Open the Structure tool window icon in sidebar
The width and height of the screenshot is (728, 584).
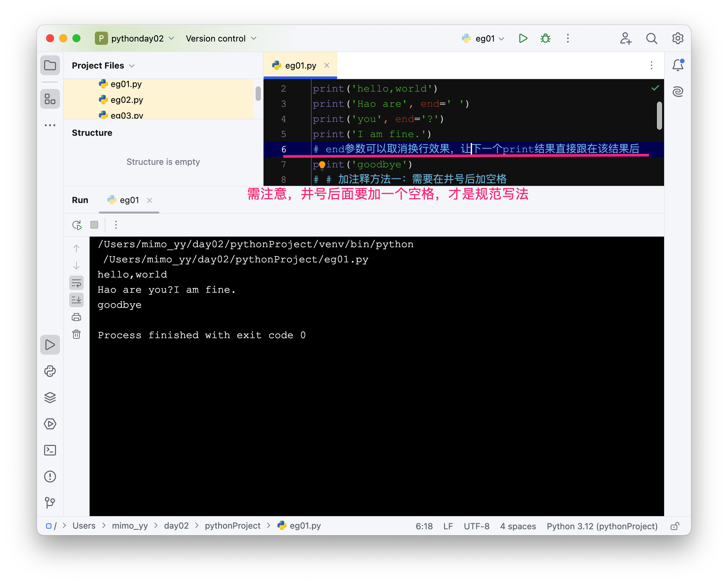(x=50, y=99)
